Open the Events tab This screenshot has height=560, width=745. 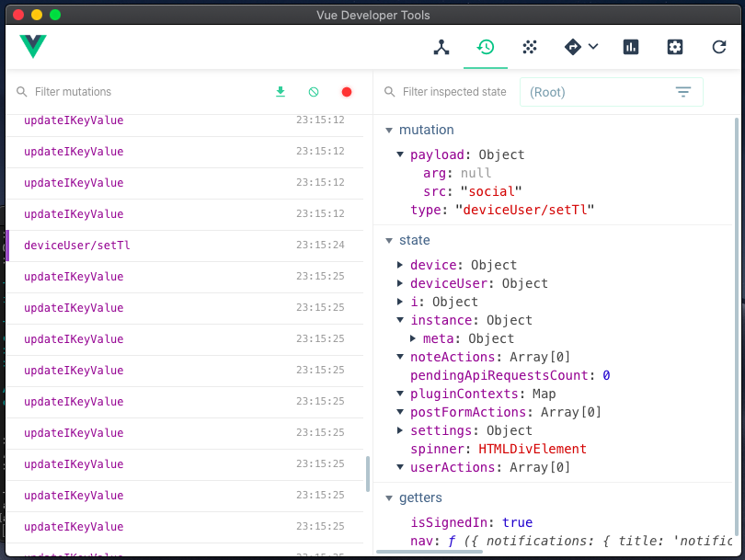[530, 47]
